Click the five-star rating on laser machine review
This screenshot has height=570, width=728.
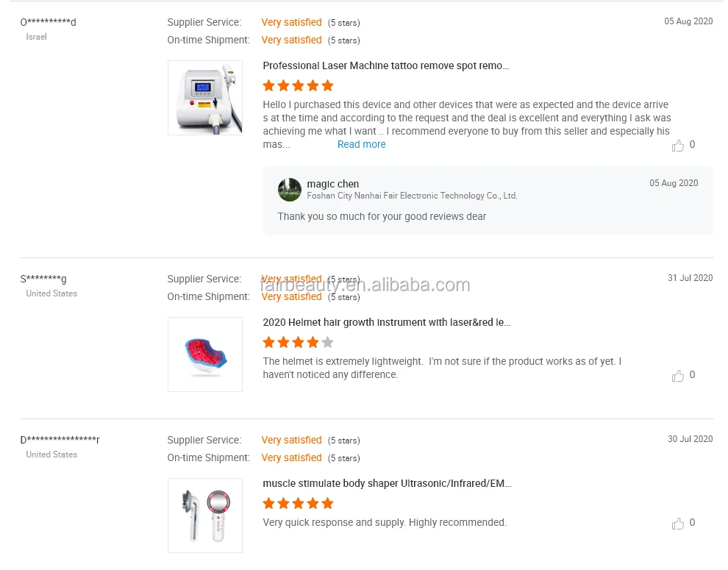click(298, 85)
